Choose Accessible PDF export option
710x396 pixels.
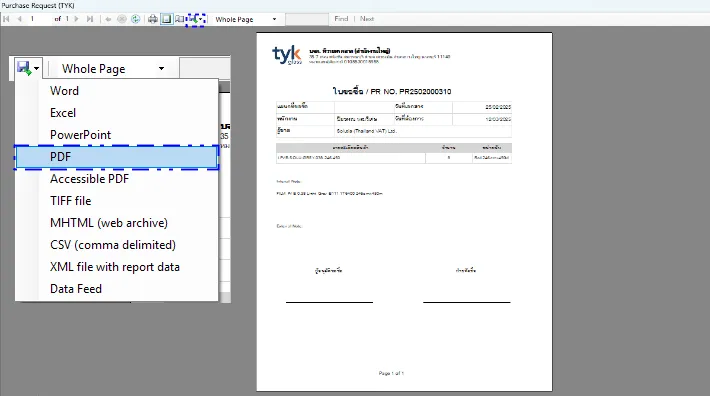click(117, 179)
